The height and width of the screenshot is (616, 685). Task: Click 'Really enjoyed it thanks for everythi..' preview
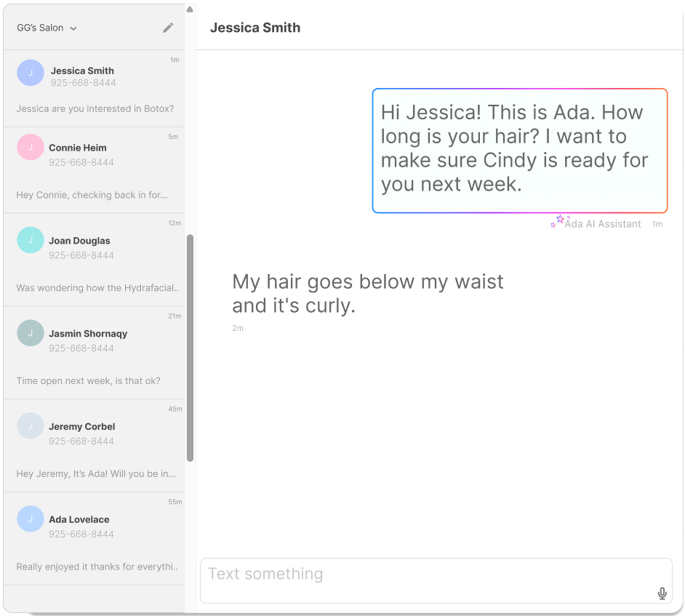coord(97,567)
